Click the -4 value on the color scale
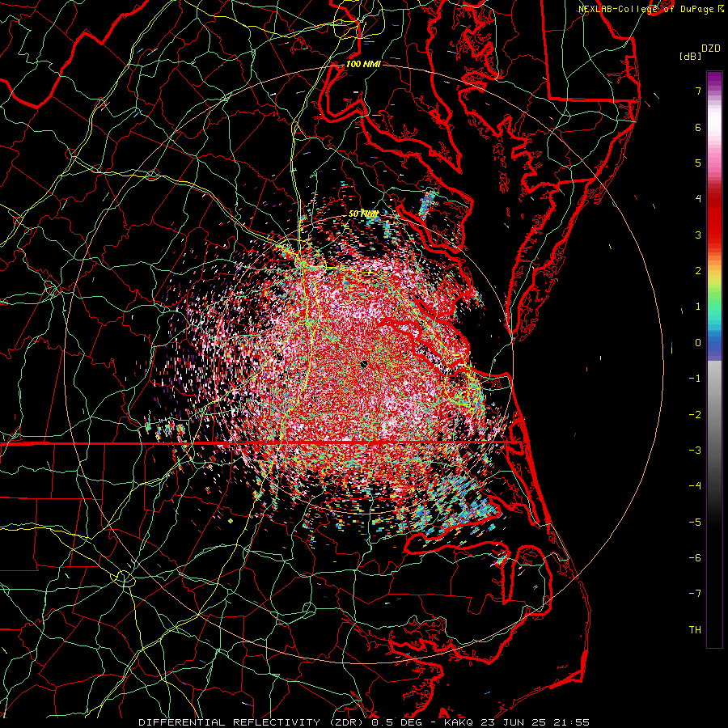This screenshot has width=728, height=728. pyautogui.click(x=695, y=486)
